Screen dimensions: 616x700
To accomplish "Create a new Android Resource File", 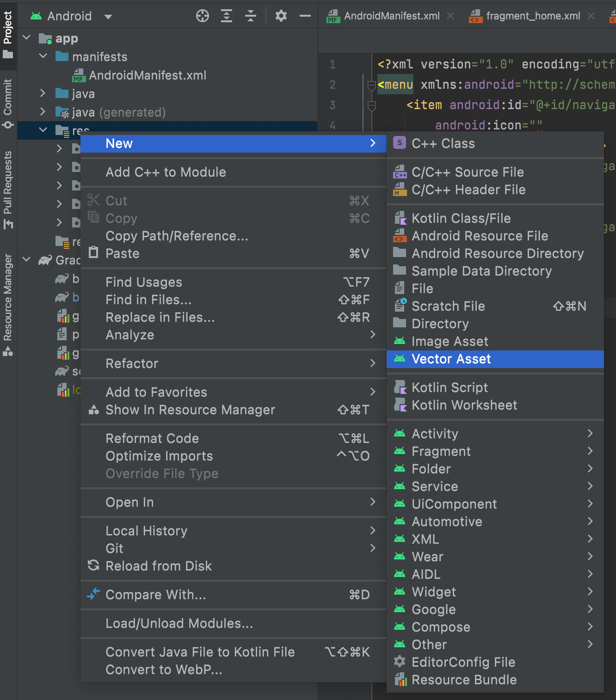I will coord(495,236).
